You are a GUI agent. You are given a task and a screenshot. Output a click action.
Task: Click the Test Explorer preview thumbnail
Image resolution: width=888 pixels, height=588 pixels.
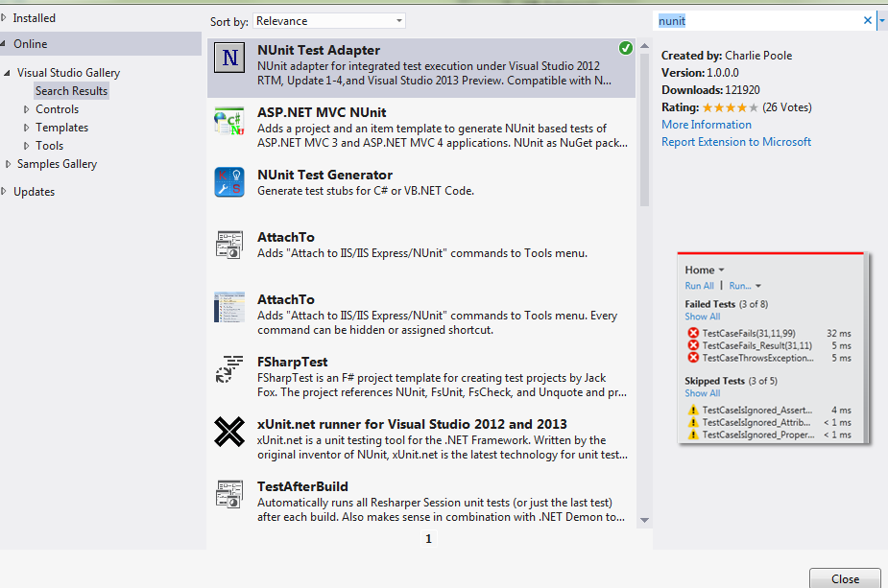pos(774,348)
